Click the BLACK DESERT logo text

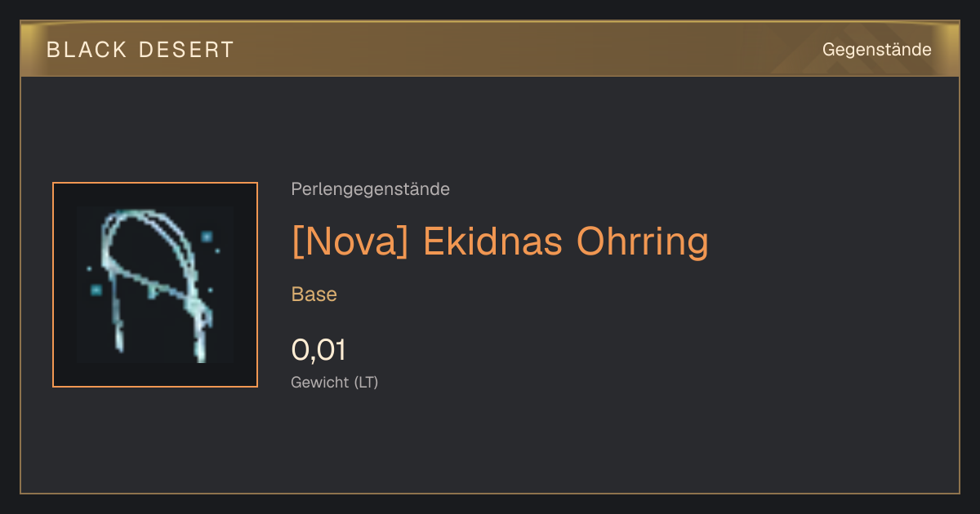140,50
